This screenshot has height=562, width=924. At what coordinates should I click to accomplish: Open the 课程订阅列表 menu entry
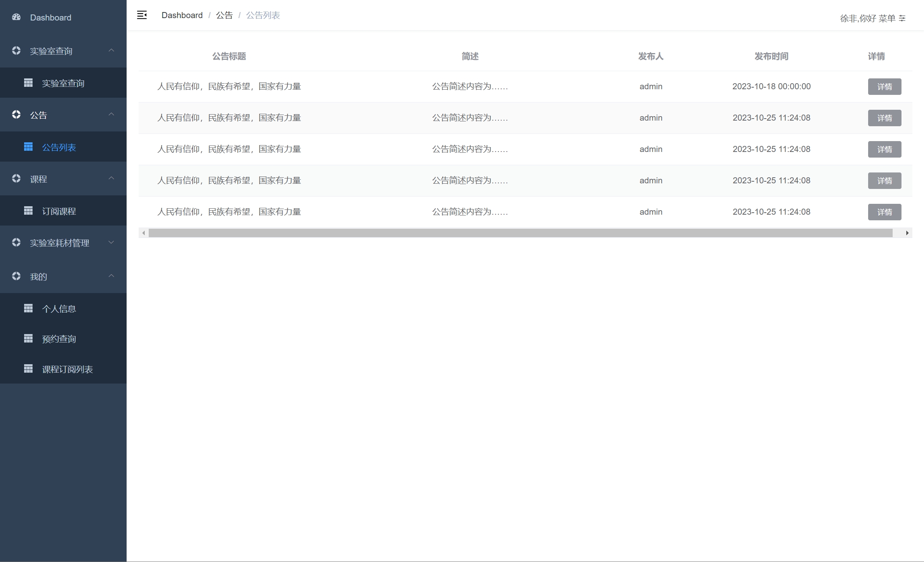tap(67, 369)
